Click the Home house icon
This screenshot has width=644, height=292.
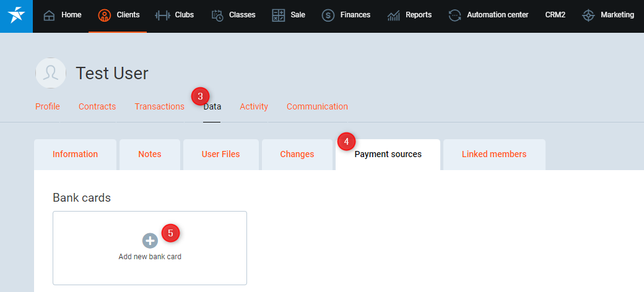pyautogui.click(x=50, y=15)
